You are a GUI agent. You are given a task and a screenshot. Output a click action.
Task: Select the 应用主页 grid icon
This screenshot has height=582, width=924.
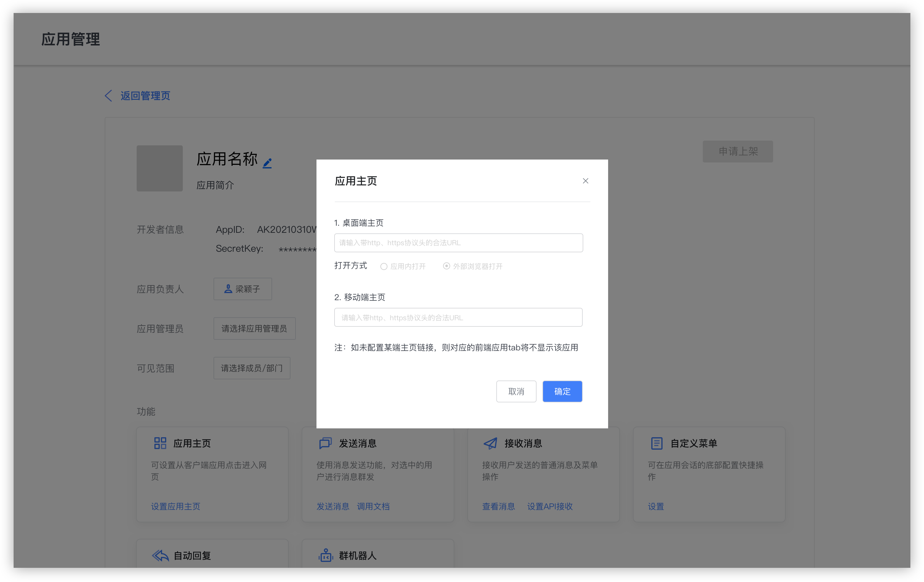coord(160,443)
